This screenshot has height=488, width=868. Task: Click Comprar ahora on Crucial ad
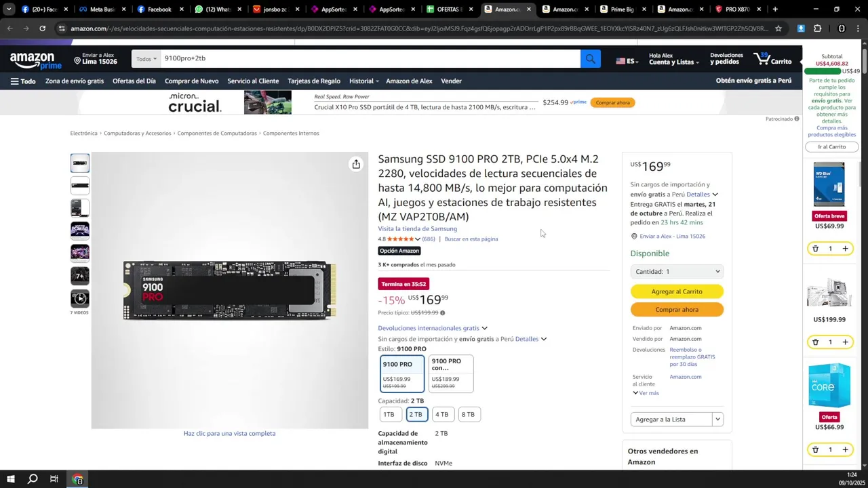pos(613,103)
